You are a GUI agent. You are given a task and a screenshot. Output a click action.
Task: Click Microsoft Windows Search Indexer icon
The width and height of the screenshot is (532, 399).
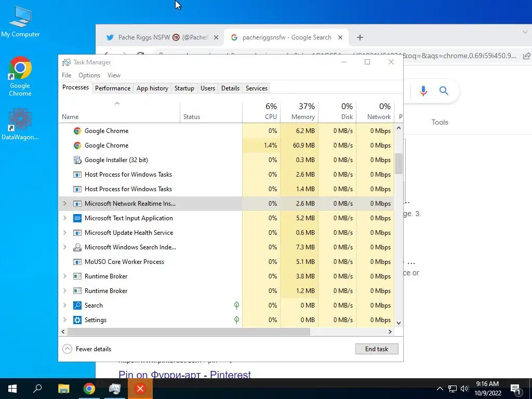point(77,247)
